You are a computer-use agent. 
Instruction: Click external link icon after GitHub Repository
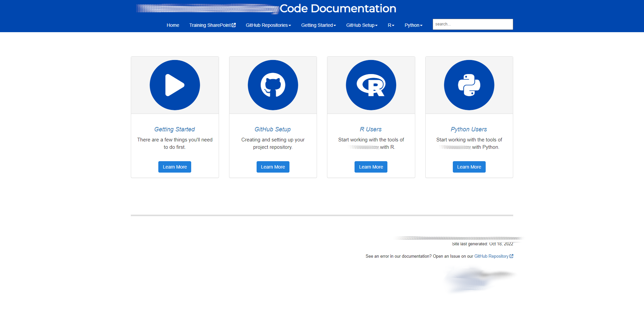coord(512,256)
